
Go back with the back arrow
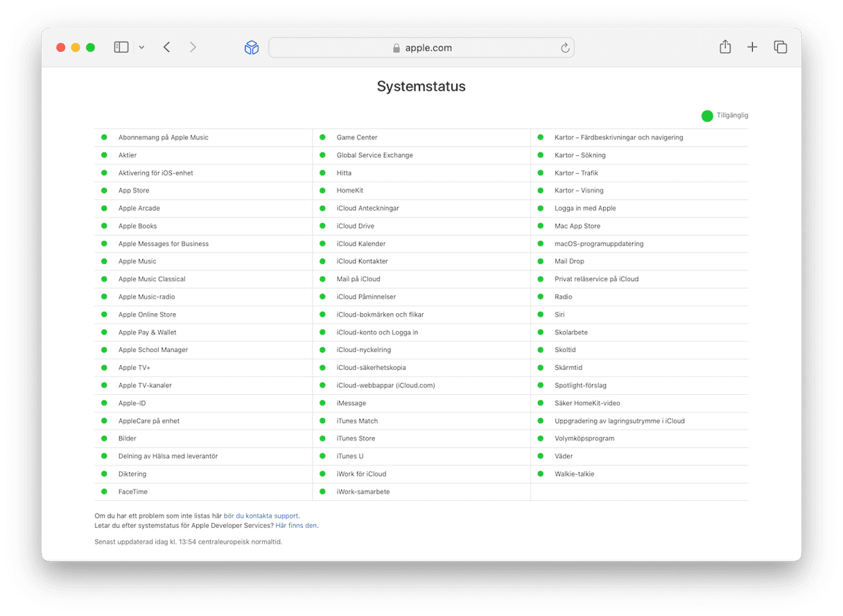click(166, 47)
